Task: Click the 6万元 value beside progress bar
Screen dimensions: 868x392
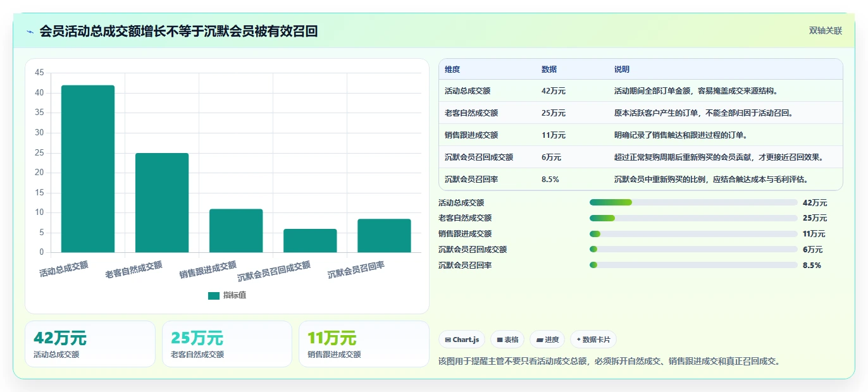Action: (x=812, y=250)
